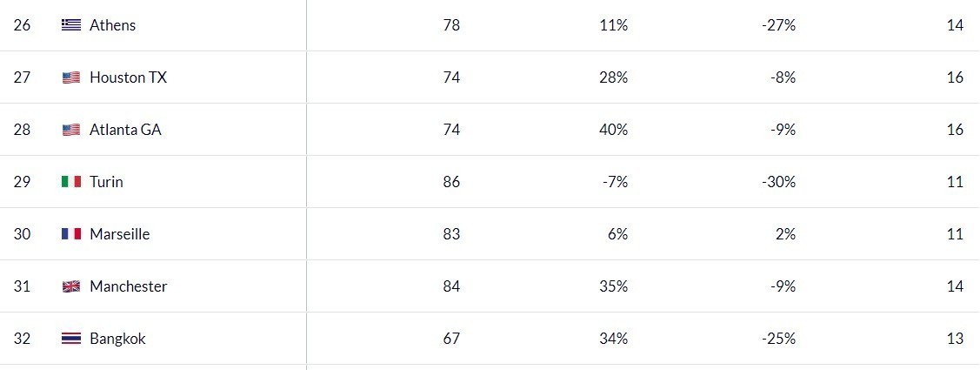Screen dimensions: 980x370
Task: Open the Turin city entry
Action: pos(106,182)
